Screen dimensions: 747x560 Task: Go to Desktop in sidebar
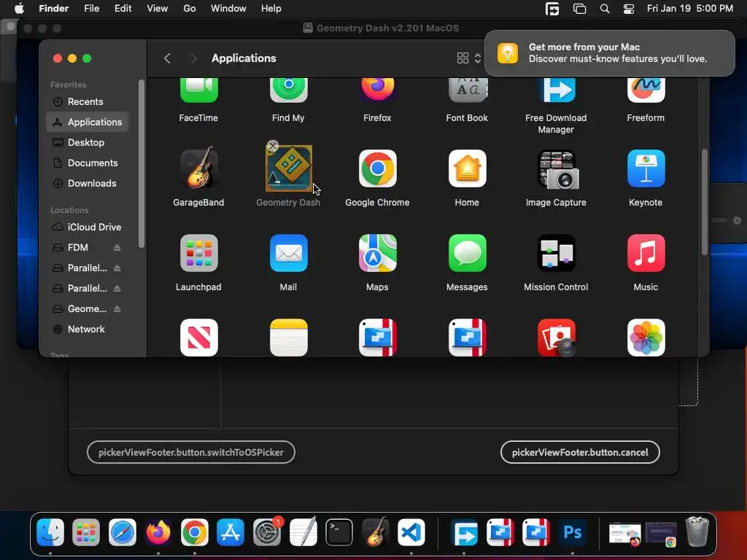[x=88, y=142]
